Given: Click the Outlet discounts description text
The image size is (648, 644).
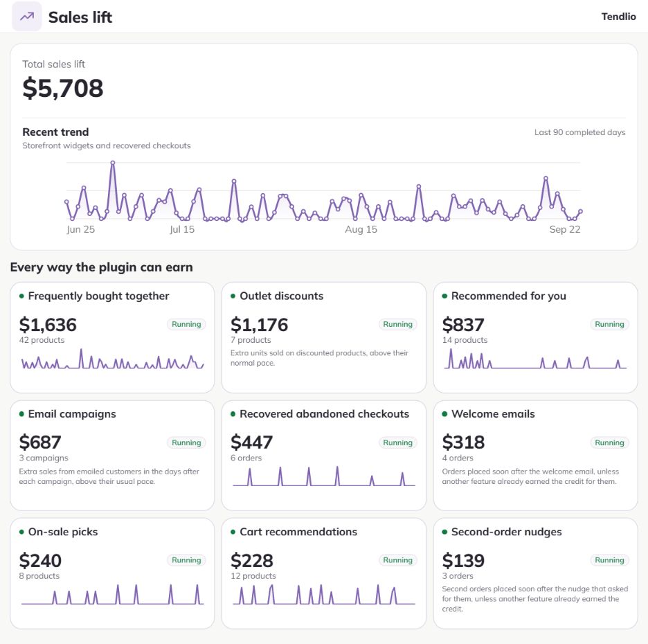Looking at the screenshot, I should (x=319, y=358).
